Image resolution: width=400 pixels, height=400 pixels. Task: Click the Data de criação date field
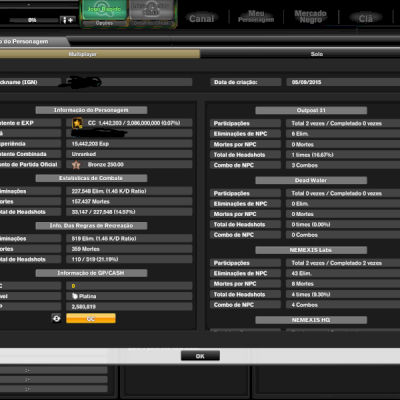point(343,82)
